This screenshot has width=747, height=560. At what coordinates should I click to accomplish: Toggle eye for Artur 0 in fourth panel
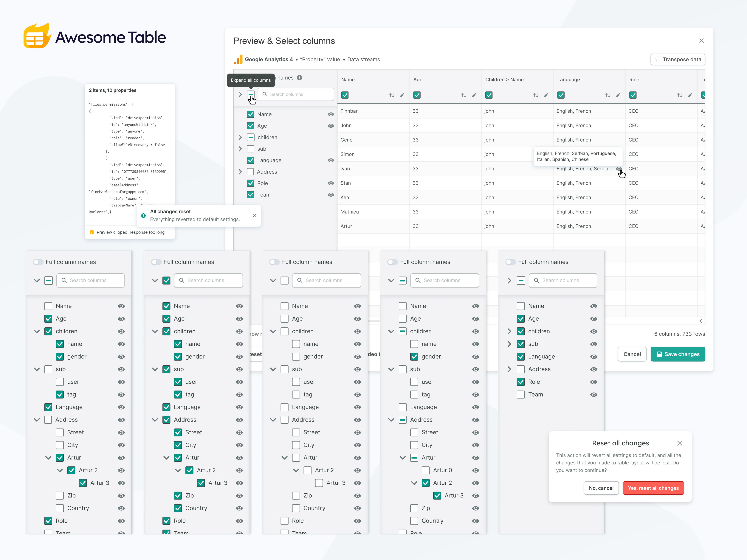point(475,470)
